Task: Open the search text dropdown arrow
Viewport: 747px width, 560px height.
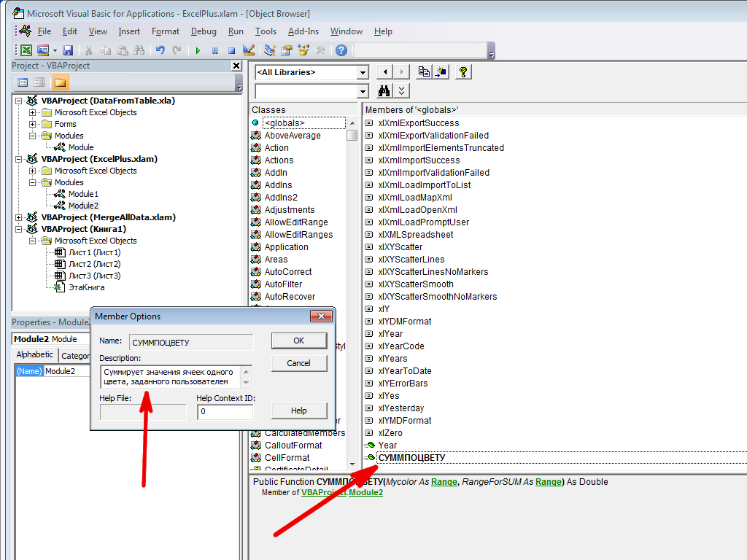Action: coord(363,91)
